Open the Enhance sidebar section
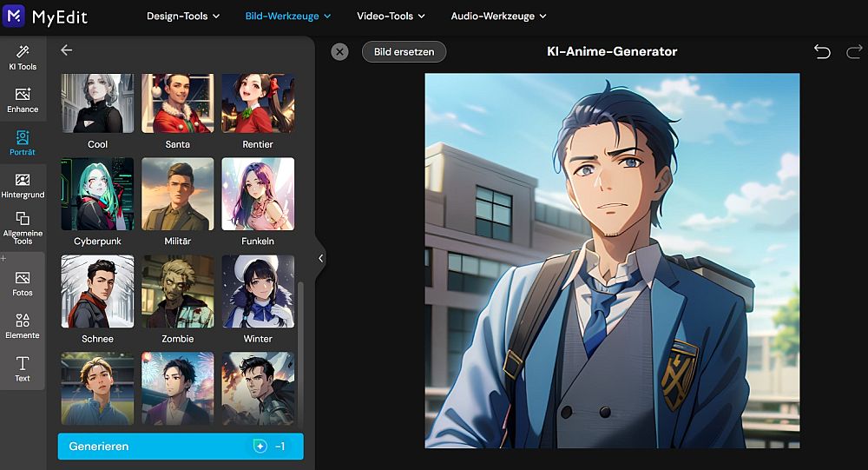Viewport: 868px width, 470px height. 23,100
